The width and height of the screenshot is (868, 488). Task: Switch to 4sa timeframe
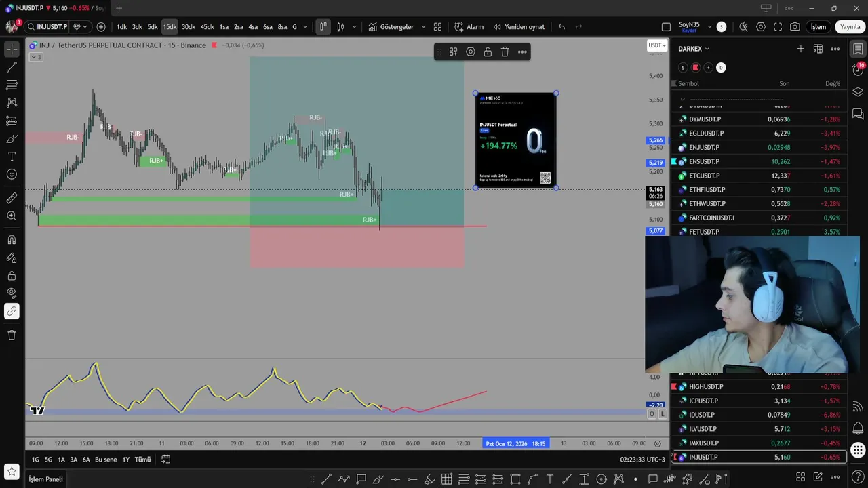pos(253,27)
